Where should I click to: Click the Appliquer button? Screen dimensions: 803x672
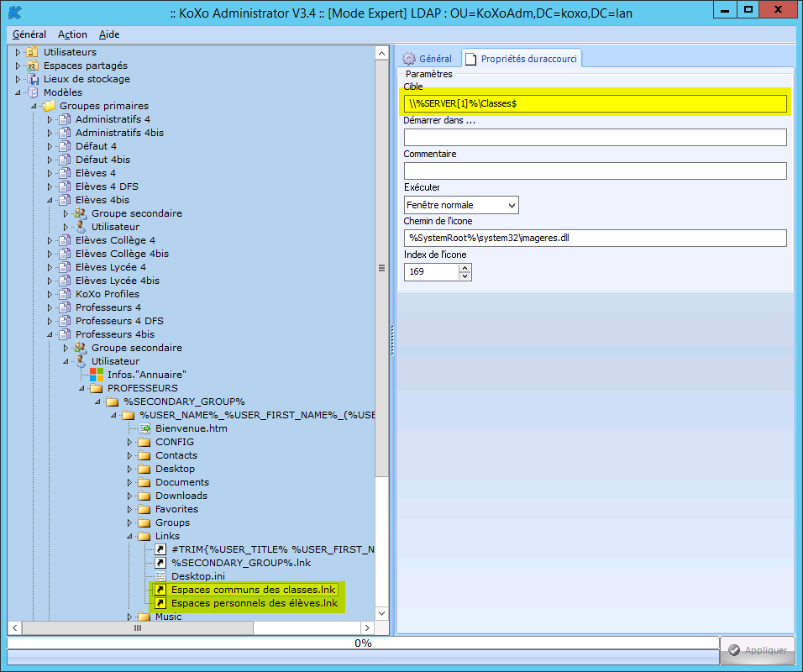coord(758,650)
